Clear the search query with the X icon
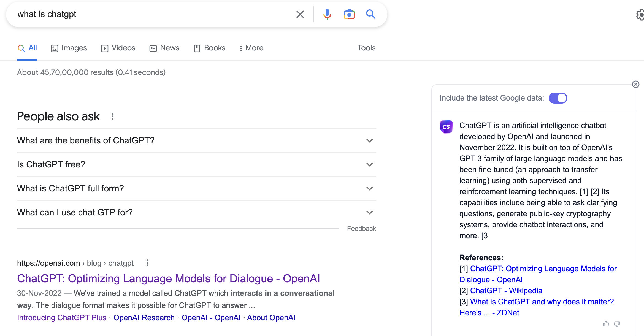The image size is (644, 336). (x=300, y=14)
